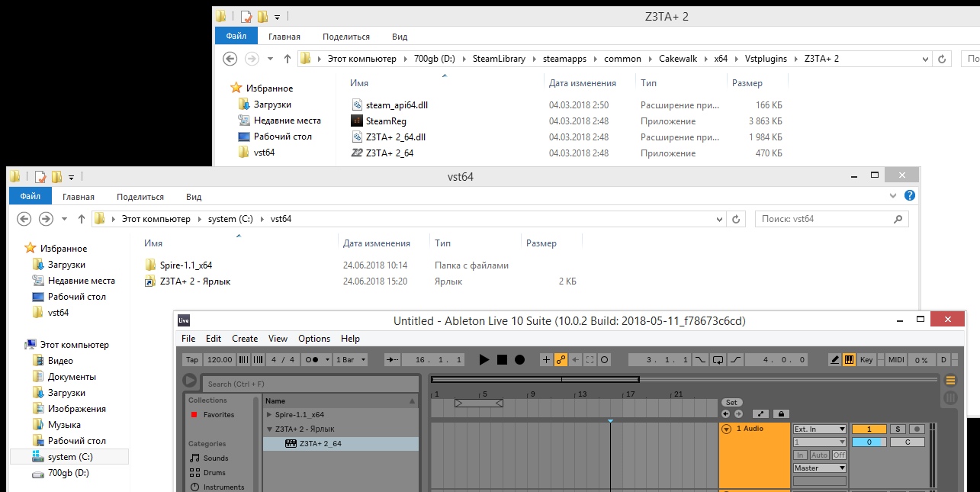Click the Up arrow in vst64 Explorer window
The width and height of the screenshot is (980, 492).
(x=81, y=219)
